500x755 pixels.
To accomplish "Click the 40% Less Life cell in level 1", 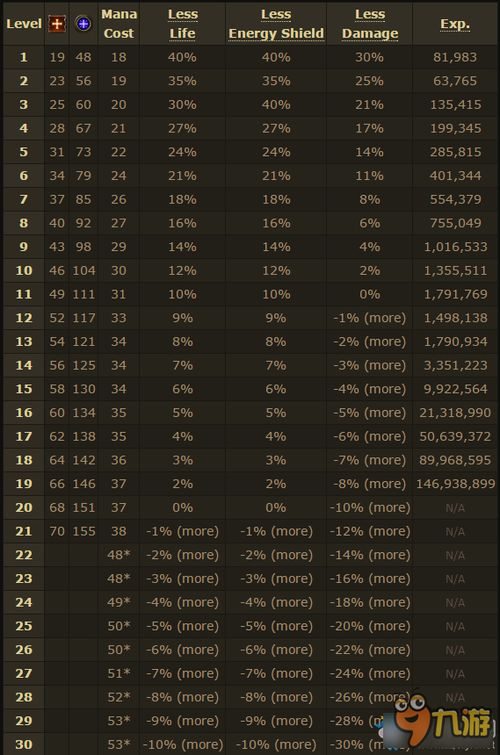I will click(182, 57).
